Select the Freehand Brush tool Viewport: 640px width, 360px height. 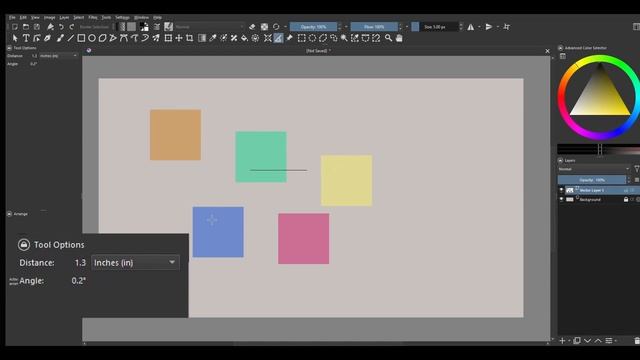point(60,38)
